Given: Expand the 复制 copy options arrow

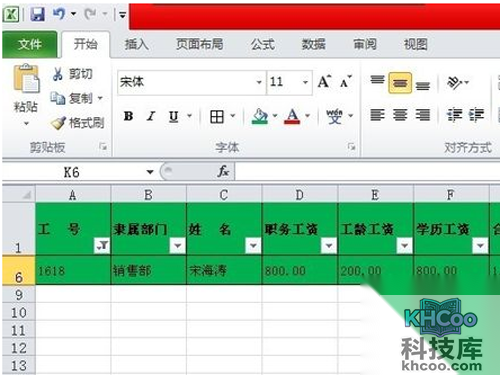Looking at the screenshot, I should click(x=100, y=98).
